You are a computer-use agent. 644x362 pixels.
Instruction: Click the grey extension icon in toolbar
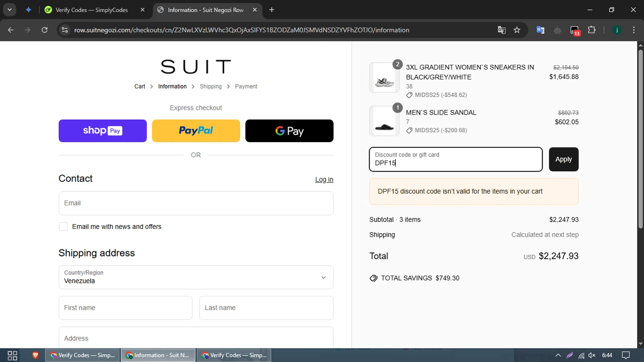click(x=558, y=30)
